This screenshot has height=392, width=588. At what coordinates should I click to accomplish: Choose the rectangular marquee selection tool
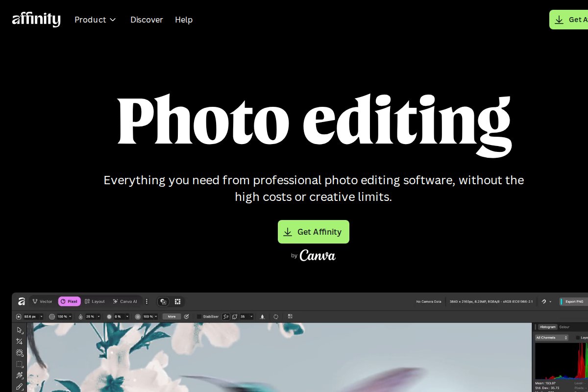pos(20,364)
